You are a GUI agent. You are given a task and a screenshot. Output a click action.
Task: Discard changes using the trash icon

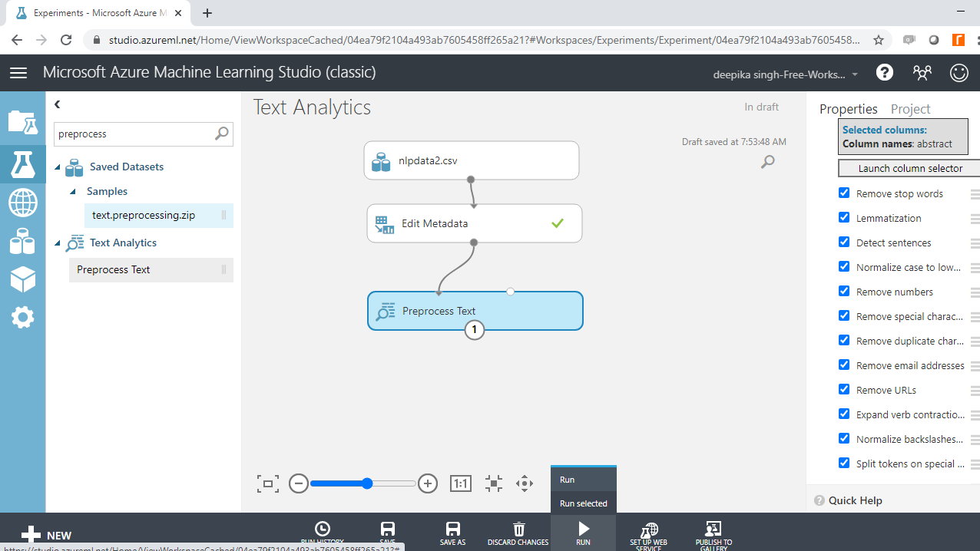click(x=518, y=533)
